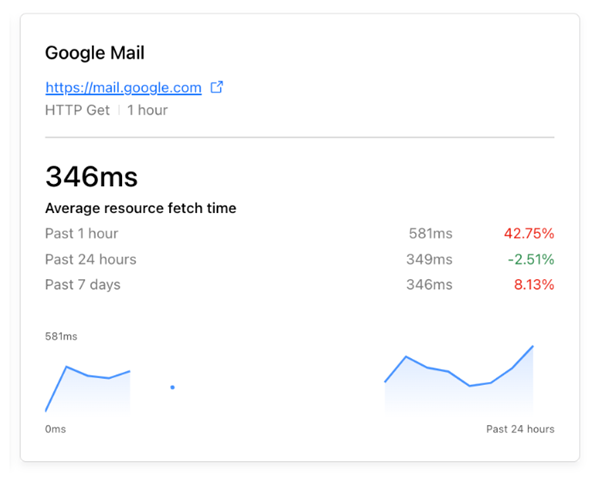Select the HTTP Get method label
This screenshot has width=600, height=481.
(x=77, y=110)
